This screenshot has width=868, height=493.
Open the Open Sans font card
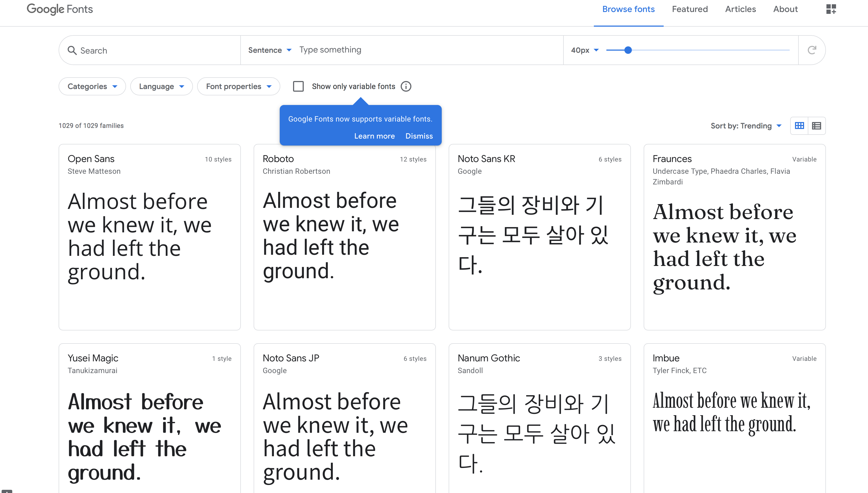[149, 237]
